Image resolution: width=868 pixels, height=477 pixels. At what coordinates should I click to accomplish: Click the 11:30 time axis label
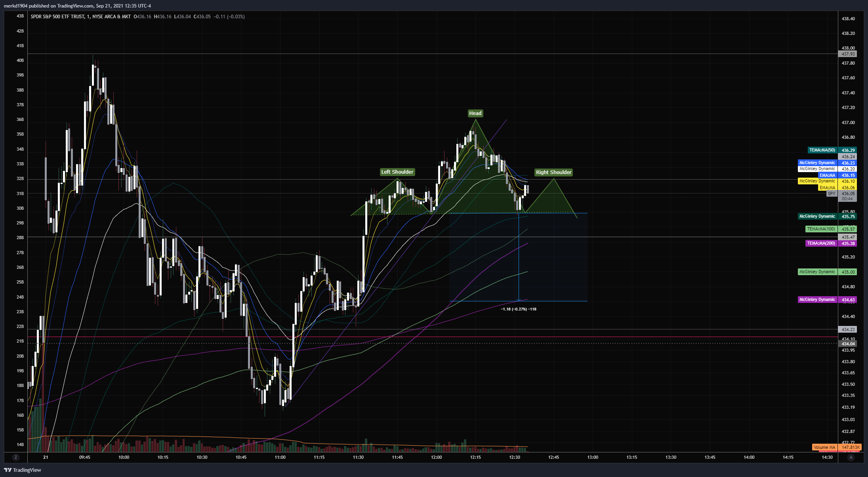coord(358,457)
